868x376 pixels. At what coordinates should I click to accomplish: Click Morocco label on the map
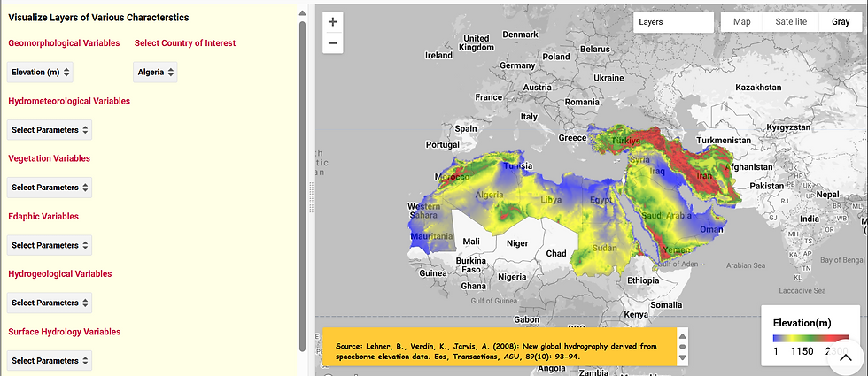click(452, 177)
